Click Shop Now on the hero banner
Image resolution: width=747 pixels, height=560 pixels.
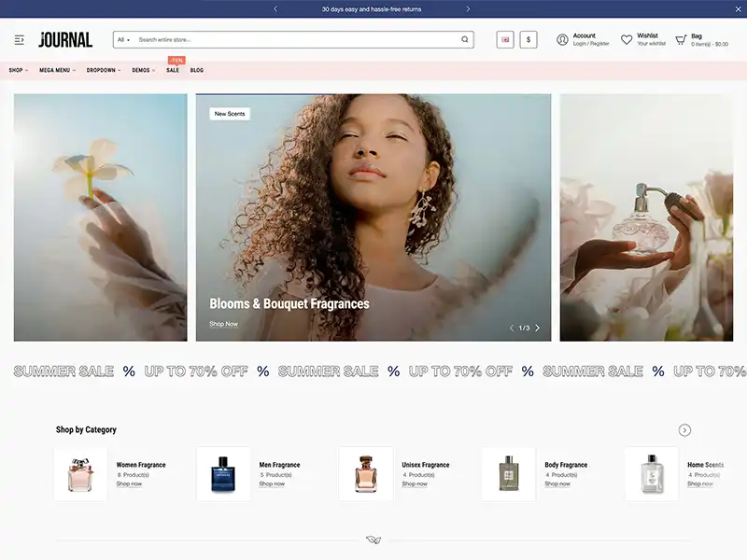click(223, 324)
